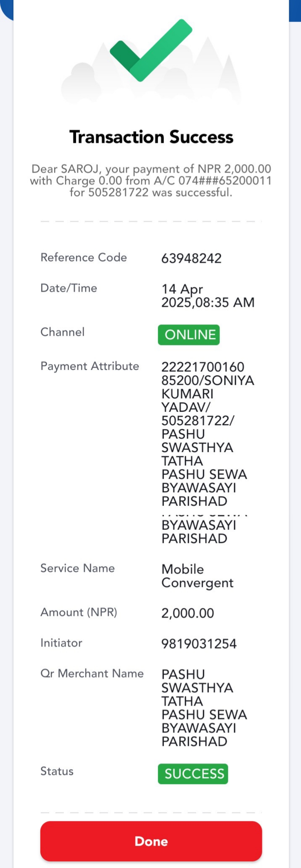Click the Reference Code label
Viewport: 301px width, 868px height.
click(84, 257)
